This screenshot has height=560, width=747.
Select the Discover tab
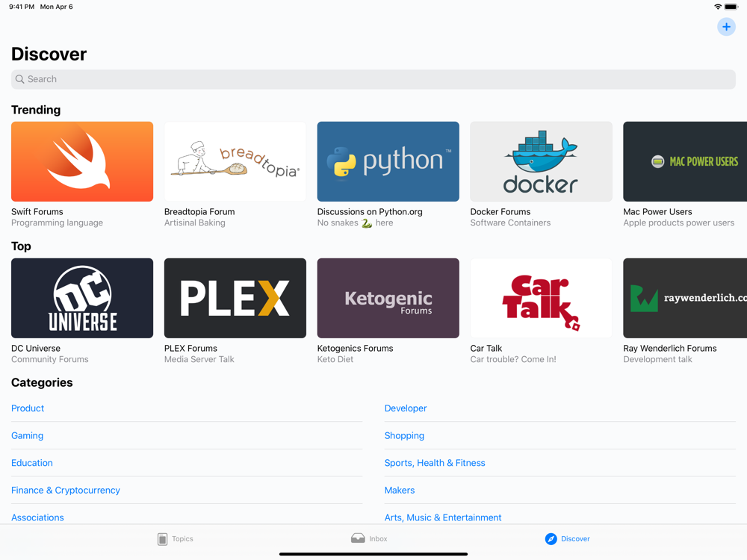point(568,539)
